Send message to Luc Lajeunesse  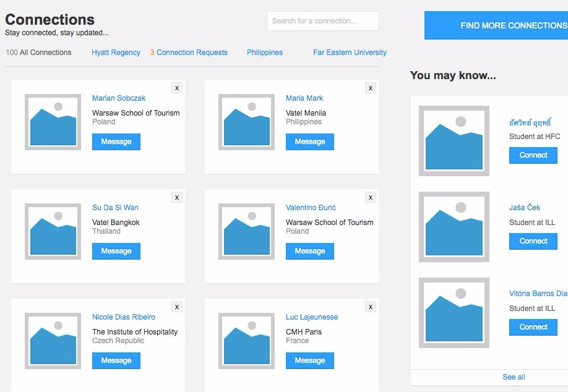[309, 360]
